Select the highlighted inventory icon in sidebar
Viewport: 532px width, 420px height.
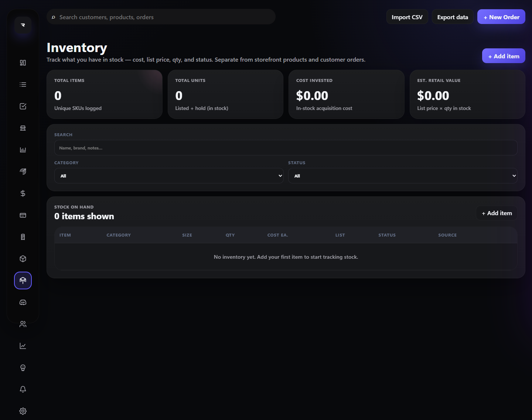click(x=23, y=280)
